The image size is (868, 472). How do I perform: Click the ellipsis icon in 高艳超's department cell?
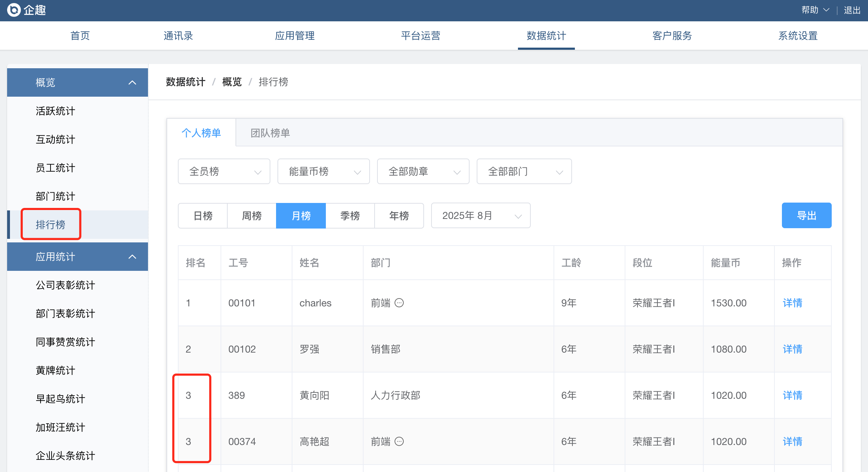(399, 441)
